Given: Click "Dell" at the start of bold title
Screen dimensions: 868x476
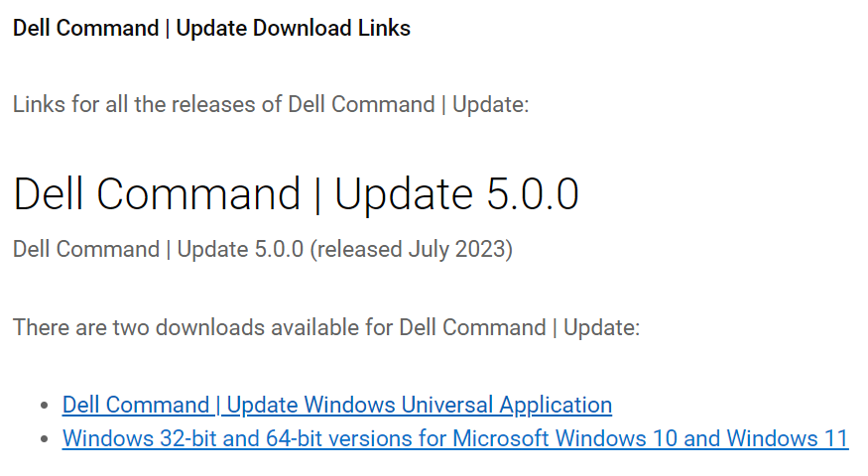Looking at the screenshot, I should 32,28.
